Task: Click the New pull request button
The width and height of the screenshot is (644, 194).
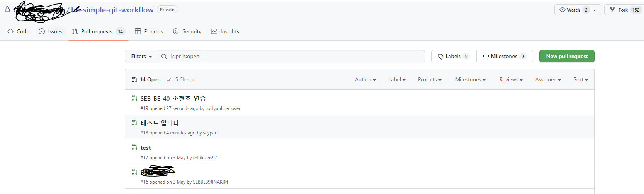Action: tap(567, 56)
